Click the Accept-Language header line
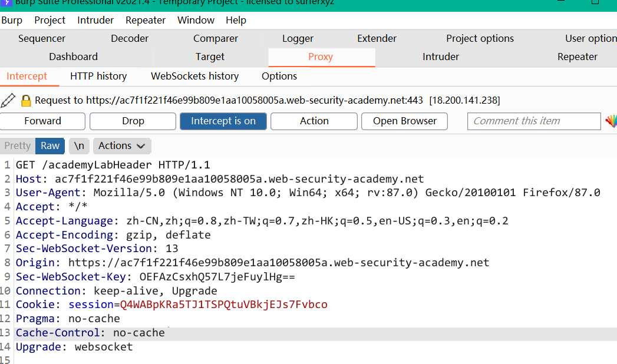The image size is (617, 364). 262,221
